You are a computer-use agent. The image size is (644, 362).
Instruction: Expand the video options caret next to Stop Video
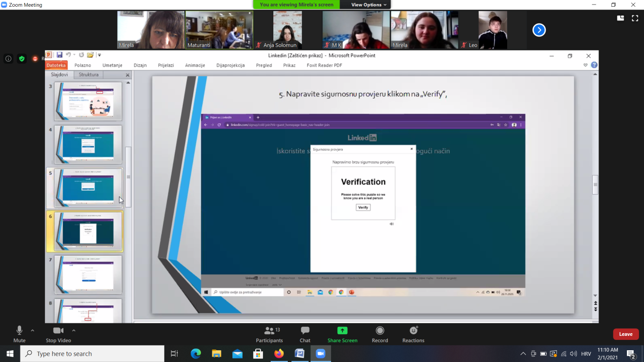coord(74,330)
